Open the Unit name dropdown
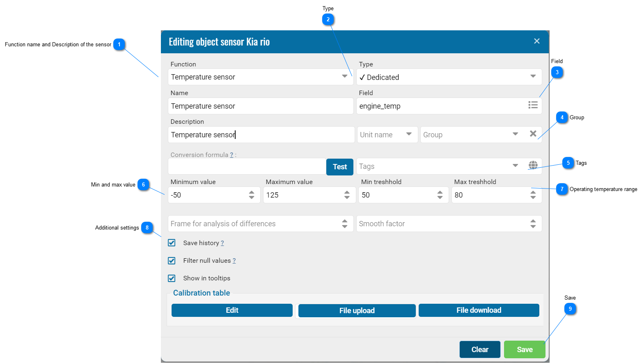 (409, 134)
